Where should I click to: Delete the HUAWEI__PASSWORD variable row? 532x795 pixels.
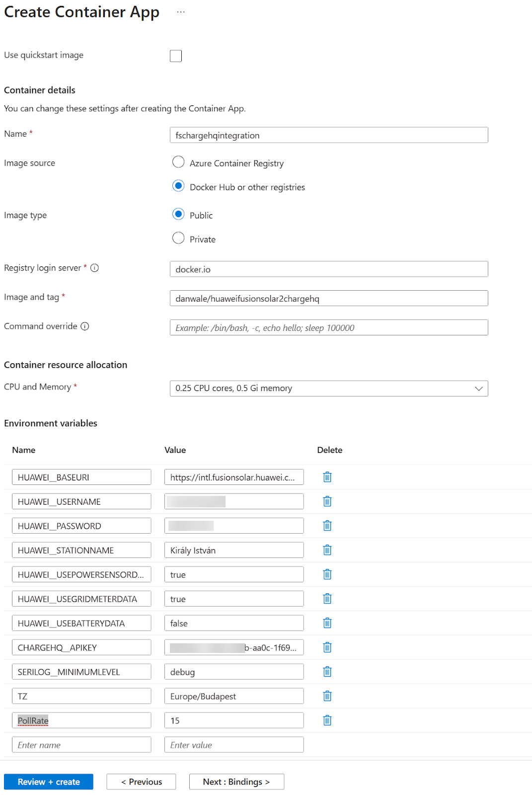point(327,526)
